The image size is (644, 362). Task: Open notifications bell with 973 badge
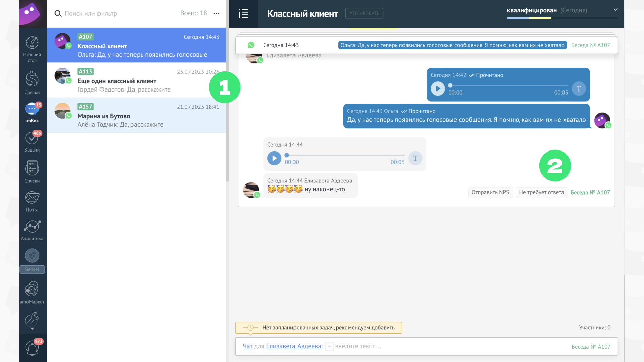[x=32, y=348]
